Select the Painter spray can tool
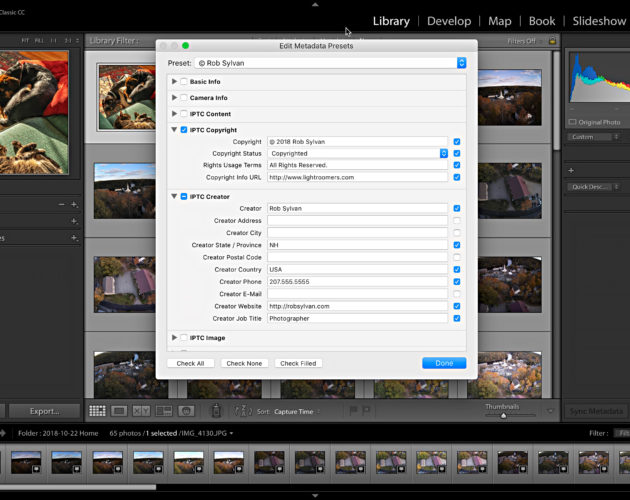Viewport: 630px width, 500px height. click(216, 411)
